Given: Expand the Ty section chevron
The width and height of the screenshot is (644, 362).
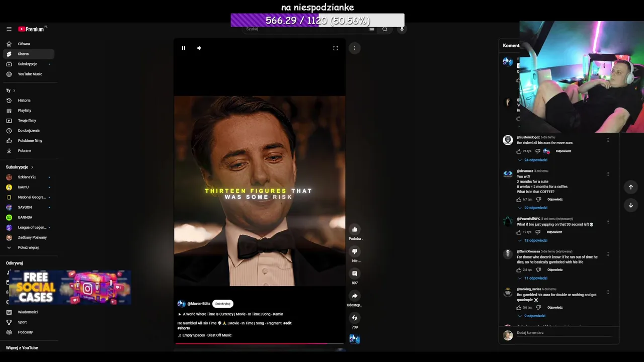Looking at the screenshot, I should tap(14, 90).
